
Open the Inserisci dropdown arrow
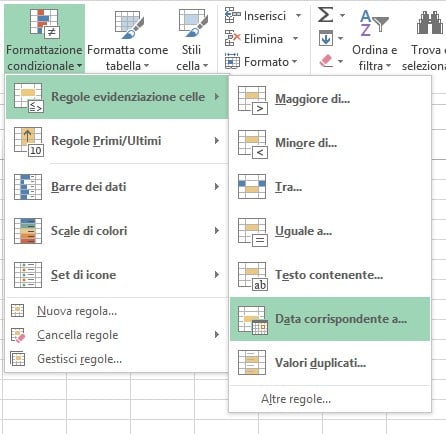point(298,15)
